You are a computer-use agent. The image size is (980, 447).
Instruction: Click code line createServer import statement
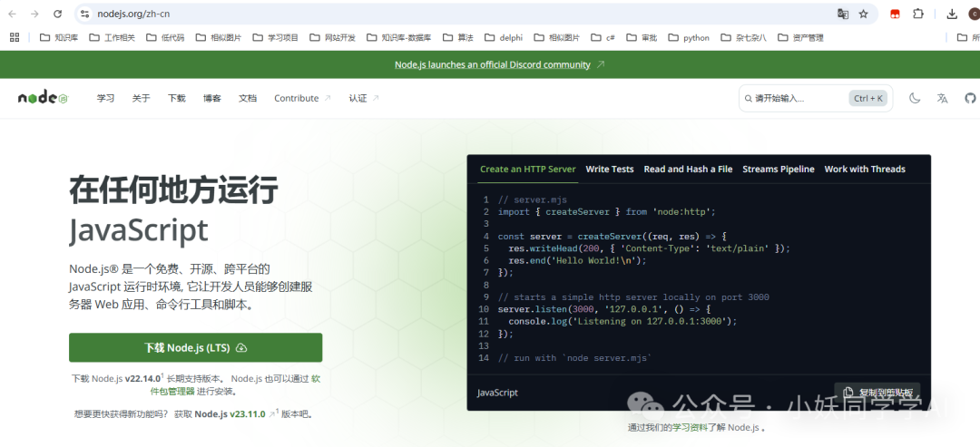(x=606, y=212)
